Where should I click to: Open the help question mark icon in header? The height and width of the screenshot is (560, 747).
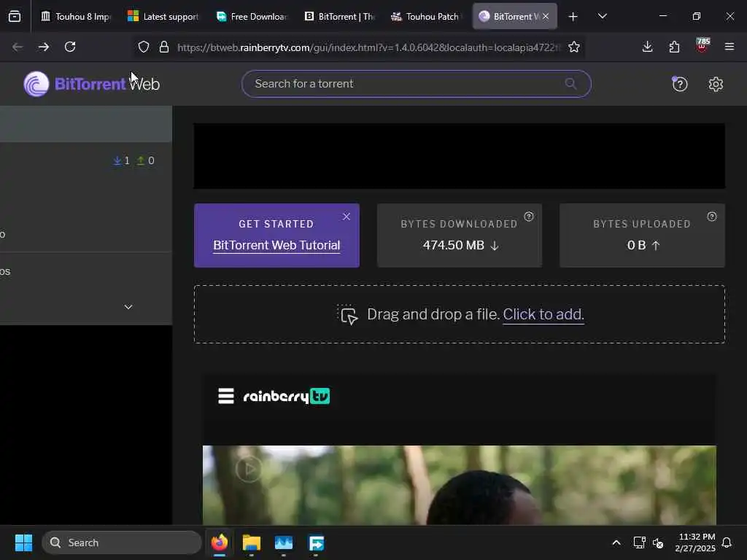tap(679, 85)
